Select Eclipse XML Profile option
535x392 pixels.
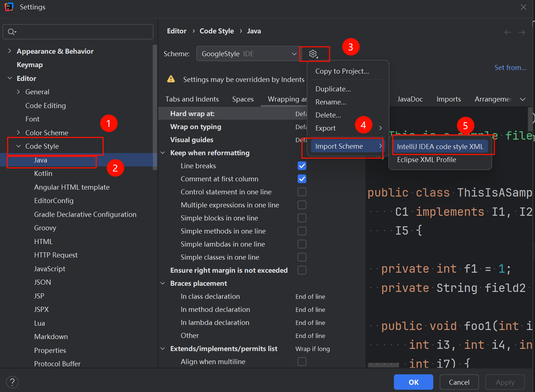pyautogui.click(x=440, y=160)
